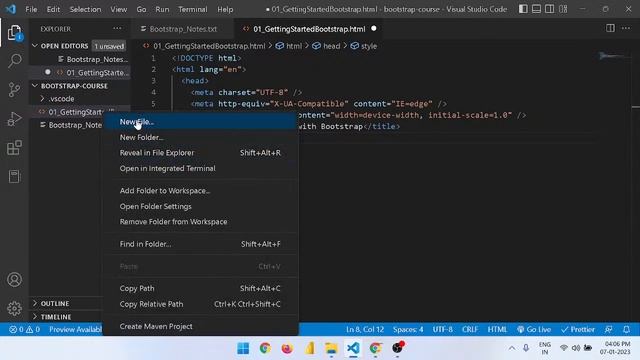Click the notifications bell in status bar
The height and width of the screenshot is (360, 640).
(626, 329)
